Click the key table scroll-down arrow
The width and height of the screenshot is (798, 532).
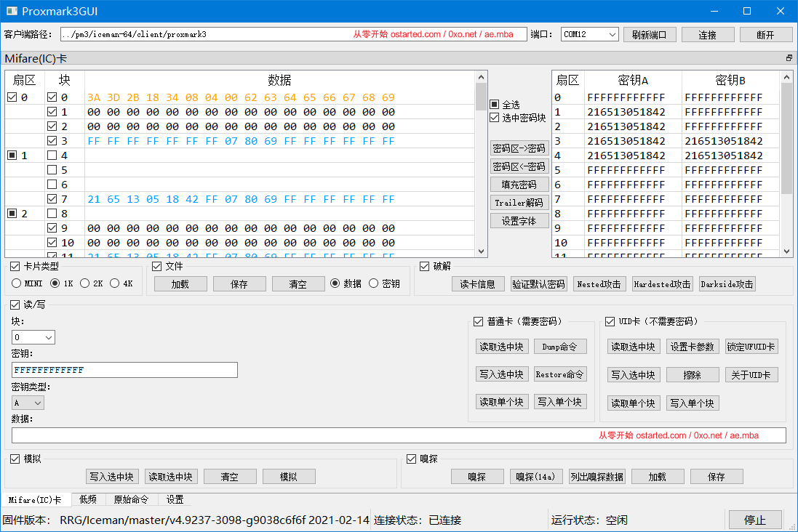pyautogui.click(x=787, y=251)
